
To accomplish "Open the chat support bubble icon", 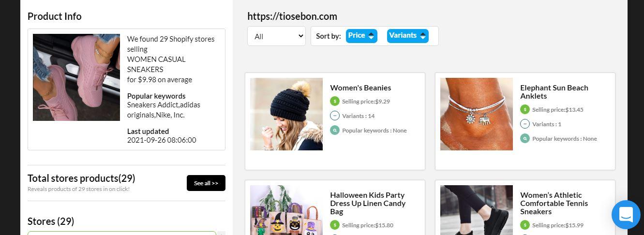I will tap(626, 215).
